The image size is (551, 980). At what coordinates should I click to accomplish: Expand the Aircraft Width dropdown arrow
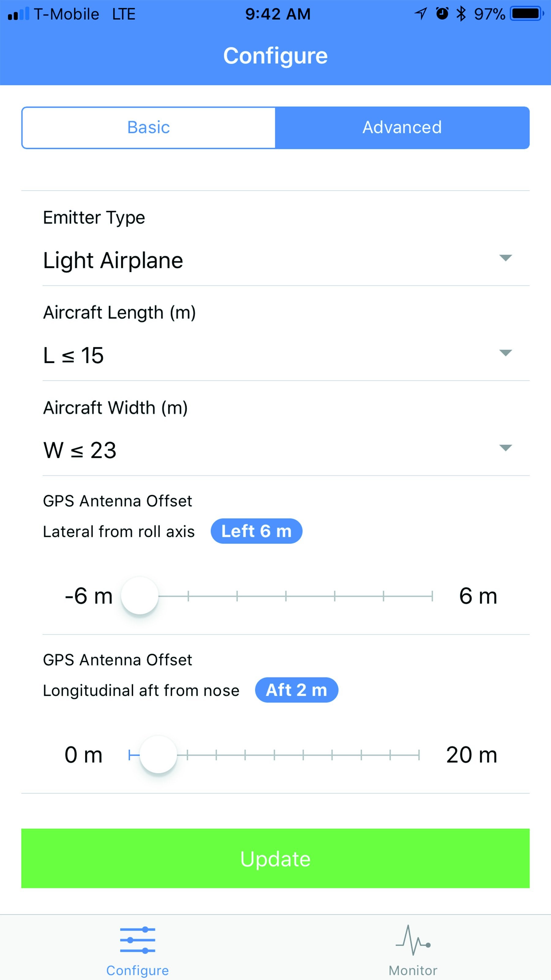pyautogui.click(x=505, y=447)
